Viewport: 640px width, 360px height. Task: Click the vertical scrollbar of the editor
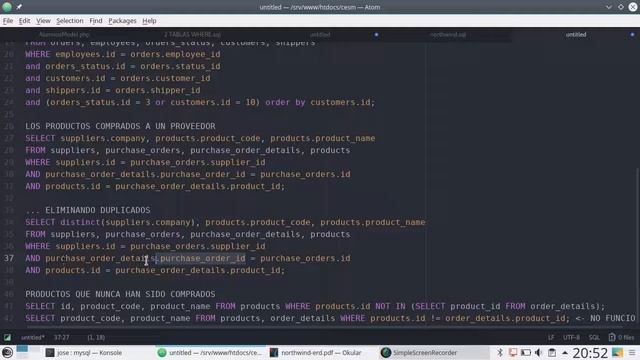[x=638, y=245]
